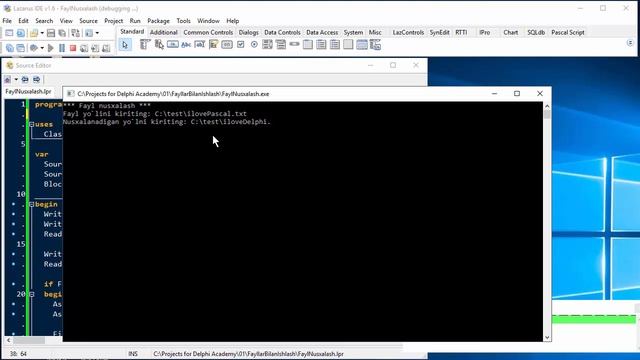Click the View Forms toolbar icon
640x360 pixels.
[x=20, y=48]
